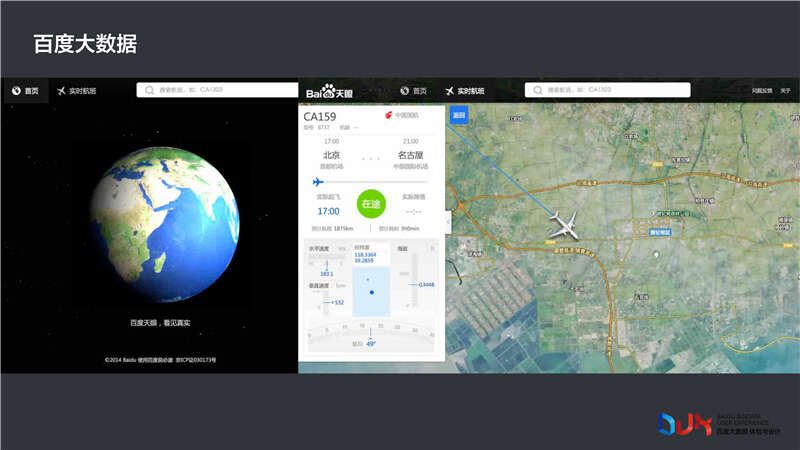The image size is (800, 450).
Task: Click the Baidu 天眼 logo
Action: [331, 91]
